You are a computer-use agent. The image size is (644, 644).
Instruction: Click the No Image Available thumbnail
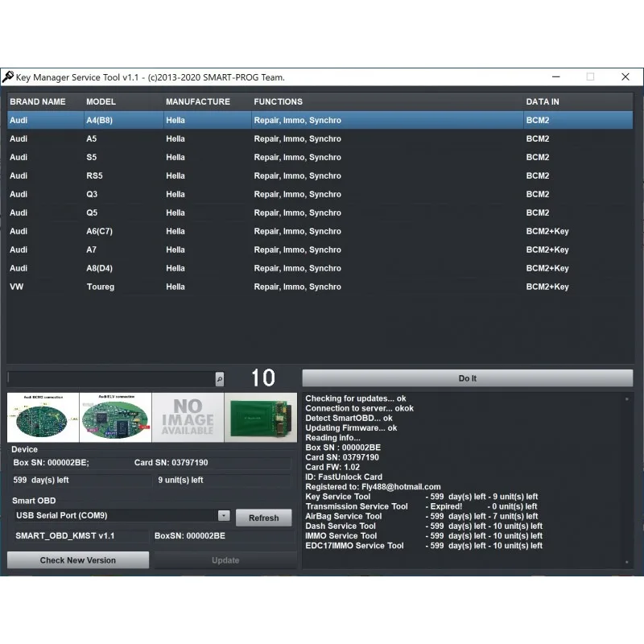tap(188, 417)
